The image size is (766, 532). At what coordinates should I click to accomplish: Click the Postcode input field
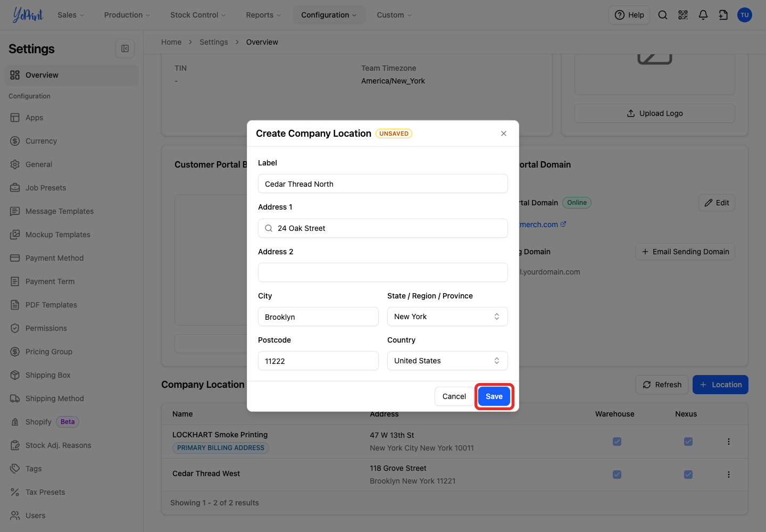[x=318, y=361]
